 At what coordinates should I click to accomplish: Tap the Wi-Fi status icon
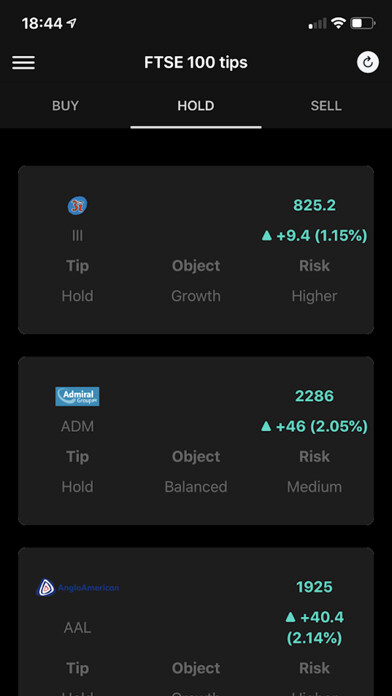click(x=338, y=23)
